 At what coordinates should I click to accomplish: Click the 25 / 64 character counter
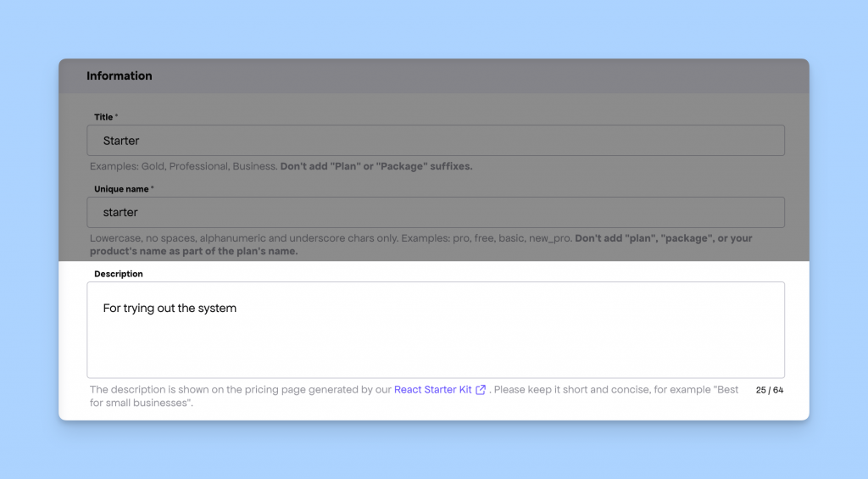(x=770, y=390)
